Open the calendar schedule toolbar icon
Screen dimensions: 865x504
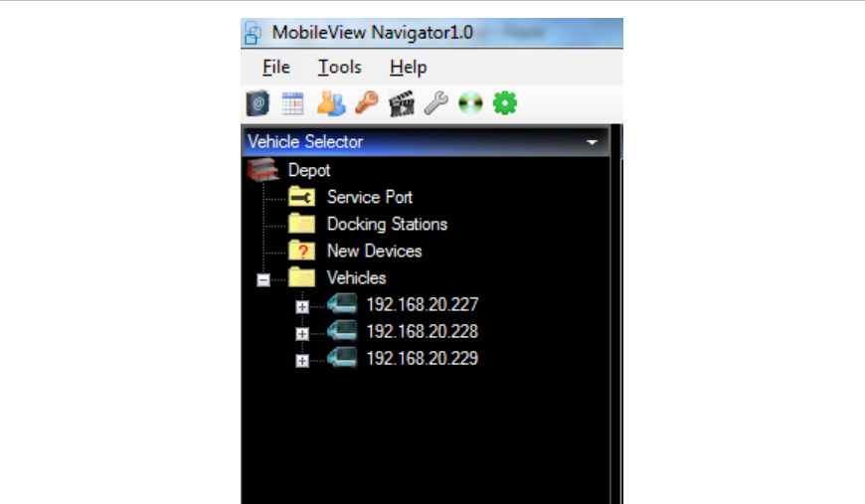click(293, 103)
